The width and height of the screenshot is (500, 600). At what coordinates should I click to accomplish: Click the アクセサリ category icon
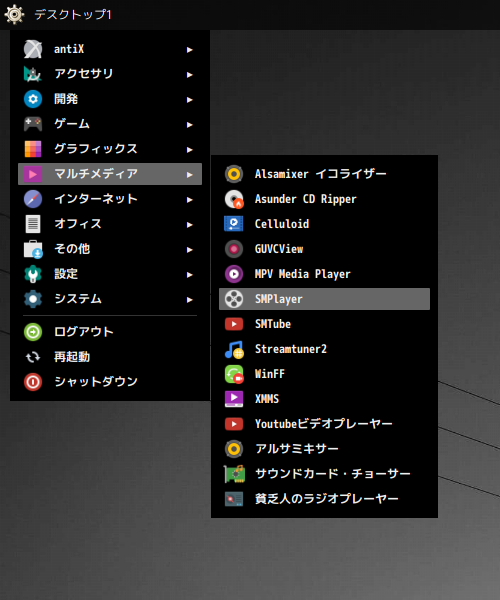point(33,74)
